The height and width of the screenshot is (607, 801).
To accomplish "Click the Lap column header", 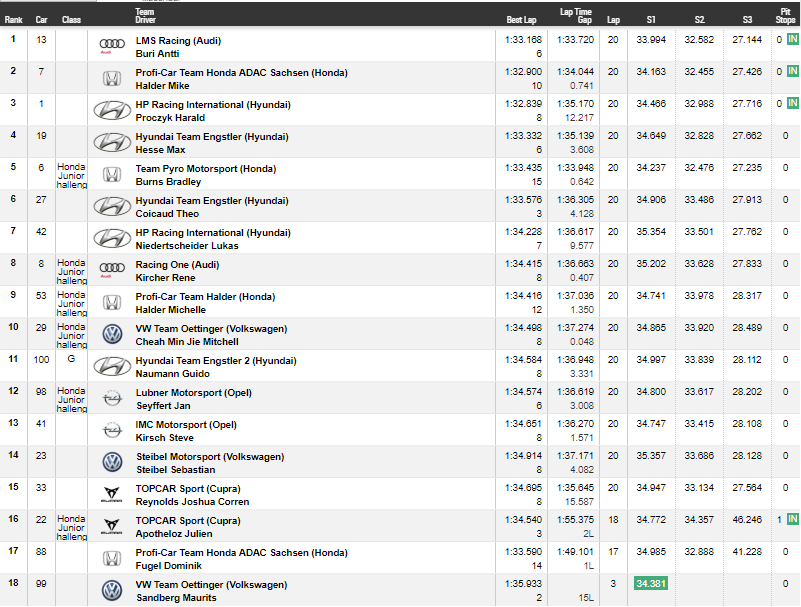I will [613, 20].
